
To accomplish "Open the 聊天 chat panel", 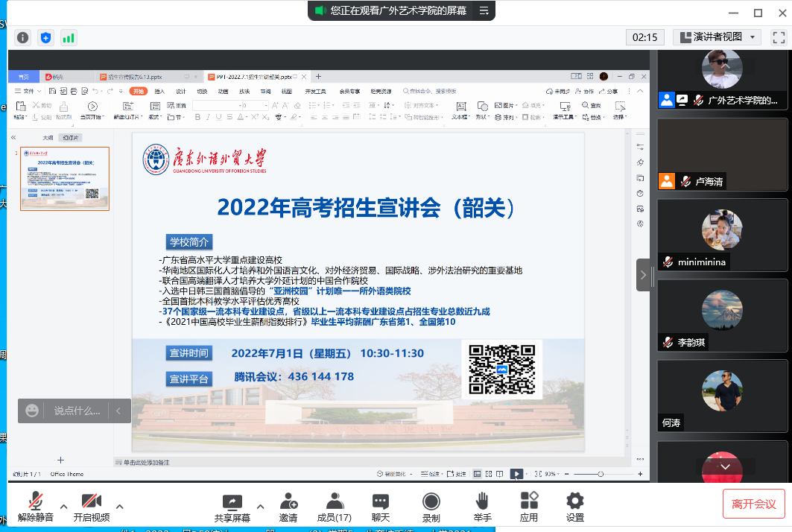I will (x=381, y=507).
